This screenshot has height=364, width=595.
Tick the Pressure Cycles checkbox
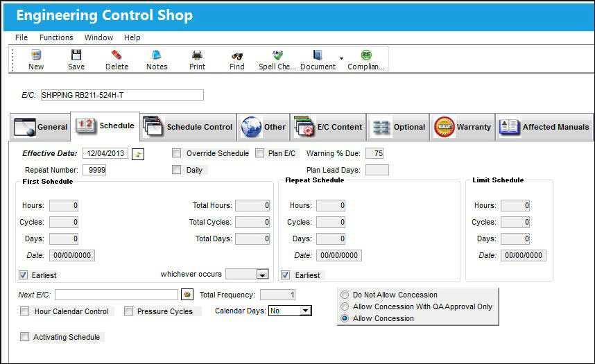pyautogui.click(x=128, y=311)
